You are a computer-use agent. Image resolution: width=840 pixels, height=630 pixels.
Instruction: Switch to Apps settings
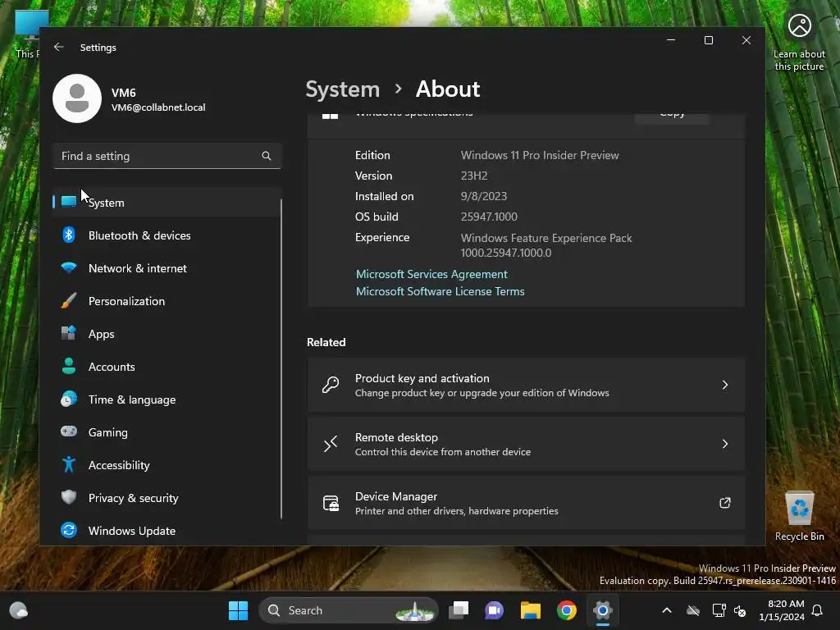click(x=167, y=334)
